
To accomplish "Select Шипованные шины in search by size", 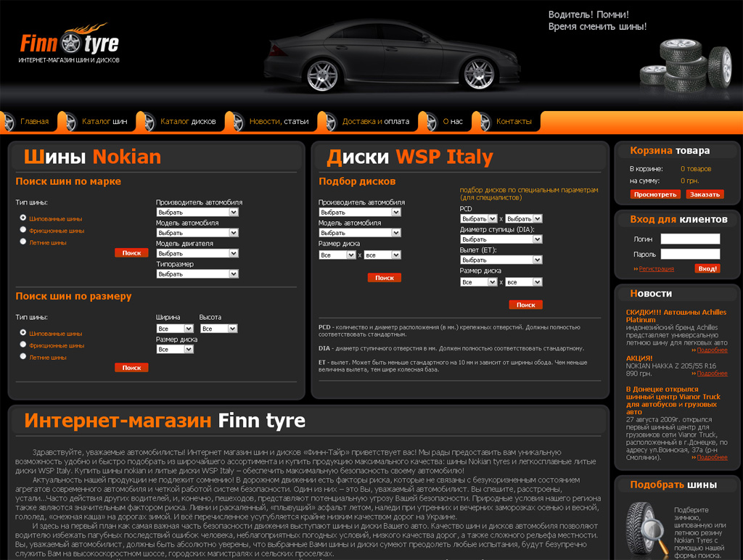I will [22, 332].
